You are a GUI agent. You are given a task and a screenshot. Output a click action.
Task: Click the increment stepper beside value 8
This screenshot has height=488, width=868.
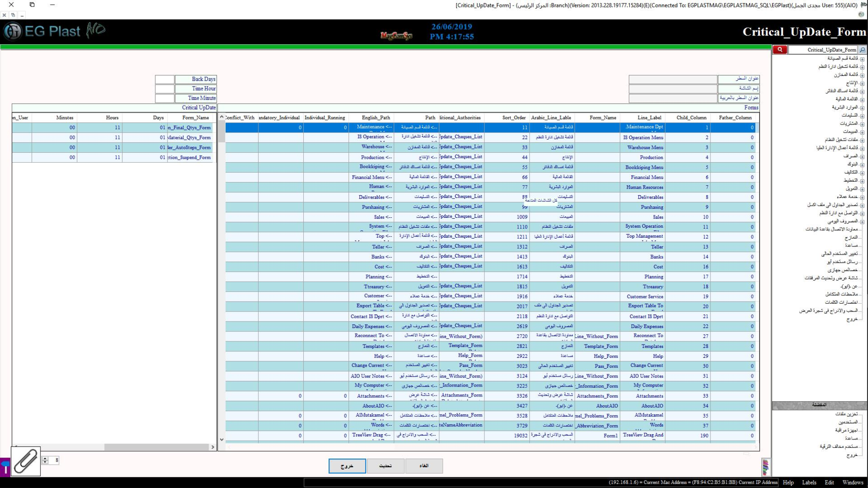(45, 458)
